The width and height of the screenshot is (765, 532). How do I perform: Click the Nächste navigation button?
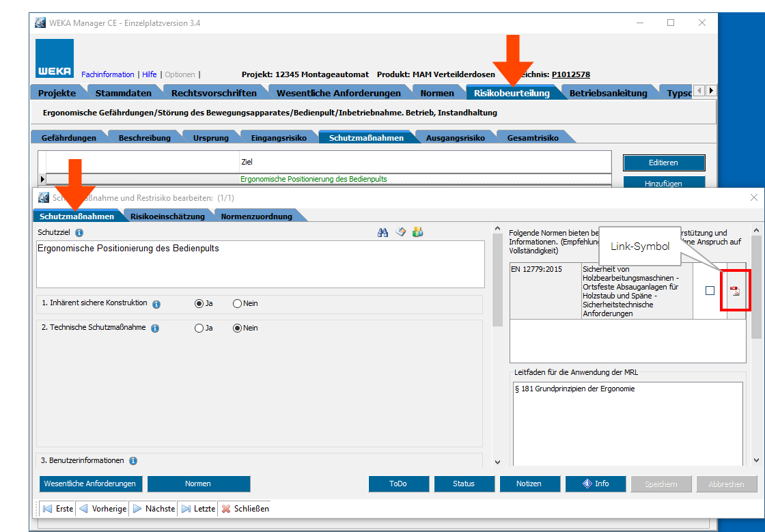[154, 509]
